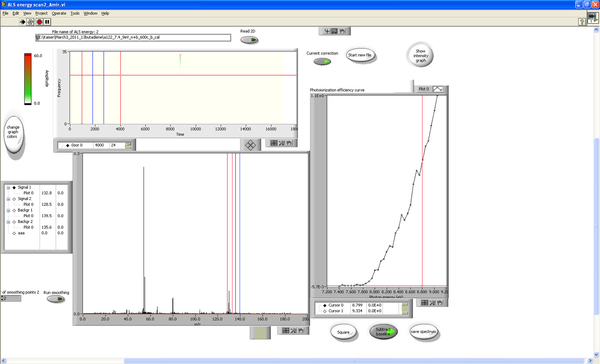Click the Pause button in the toolbar
The width and height of the screenshot is (600, 364).
point(47,22)
